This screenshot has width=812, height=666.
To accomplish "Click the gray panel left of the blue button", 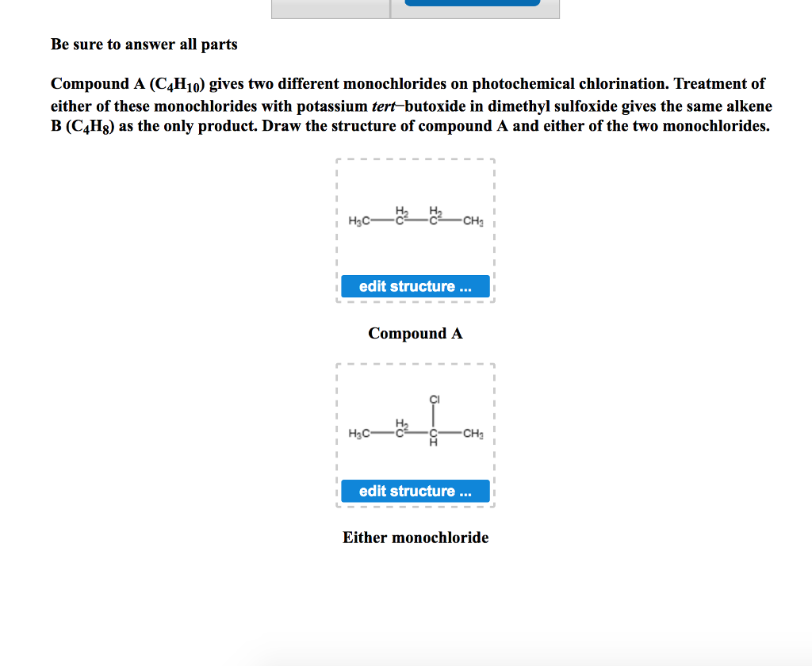I will click(331, 6).
